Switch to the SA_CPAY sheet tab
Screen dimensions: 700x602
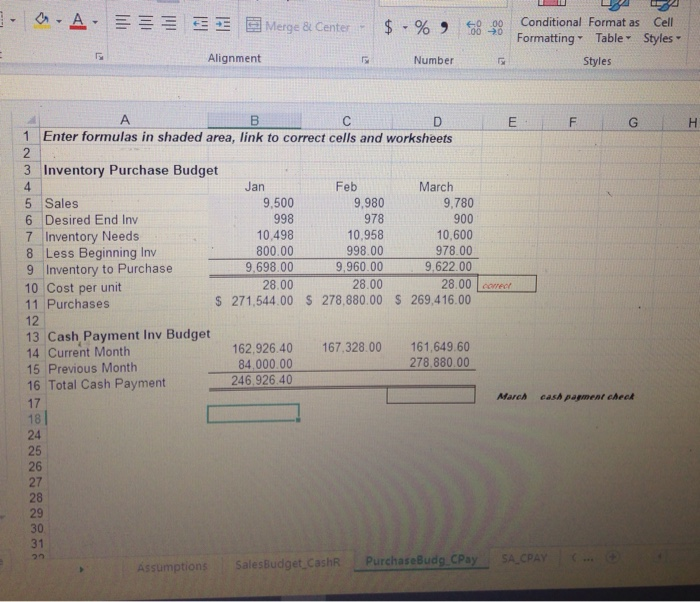524,558
